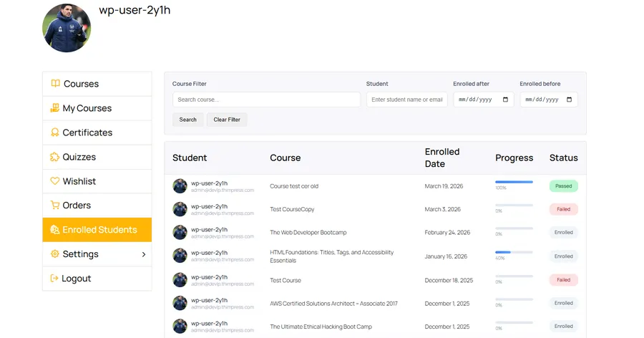
Task: Click the Progress column header
Action: click(514, 158)
